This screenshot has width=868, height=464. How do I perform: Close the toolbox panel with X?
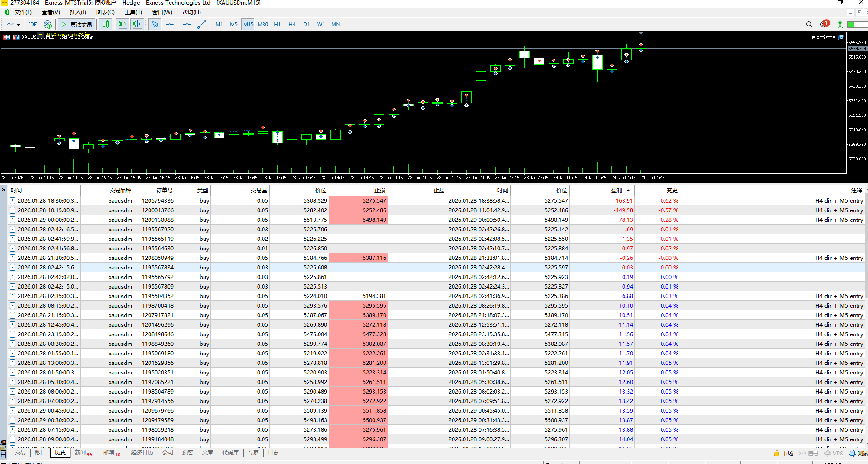(x=4, y=190)
